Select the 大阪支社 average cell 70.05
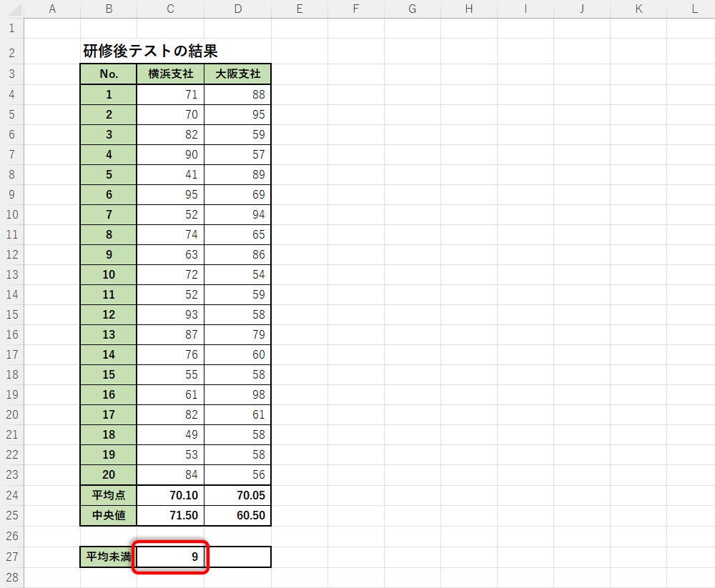 (x=237, y=495)
